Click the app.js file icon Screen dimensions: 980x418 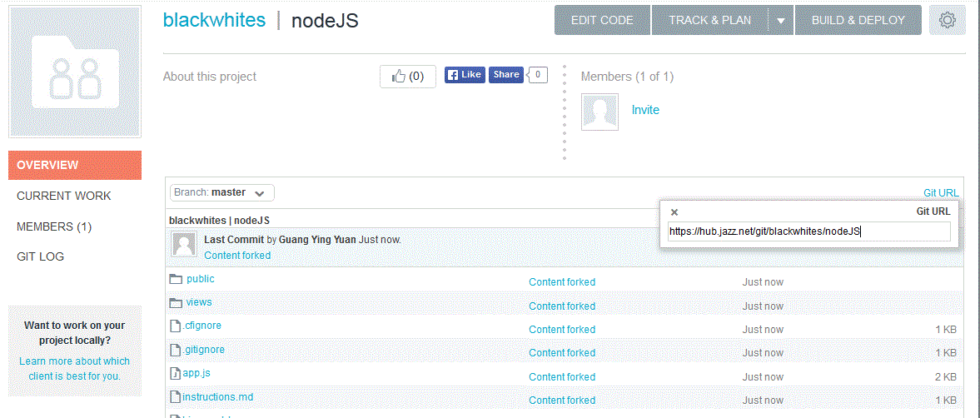pos(176,373)
